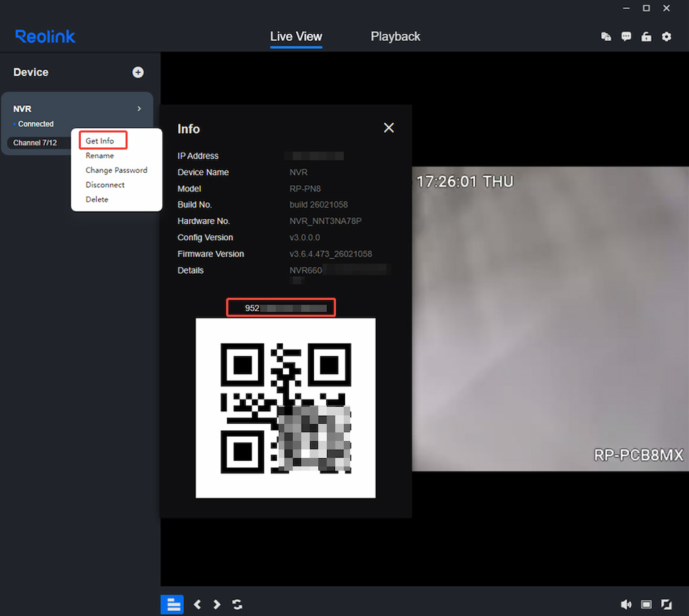Close the Reolink application window
This screenshot has height=616, width=689.
(x=667, y=8)
